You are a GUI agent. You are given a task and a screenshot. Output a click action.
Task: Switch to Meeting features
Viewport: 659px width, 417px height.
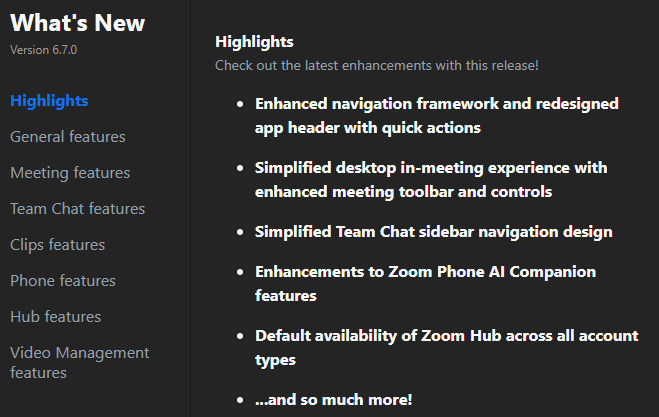tap(70, 173)
